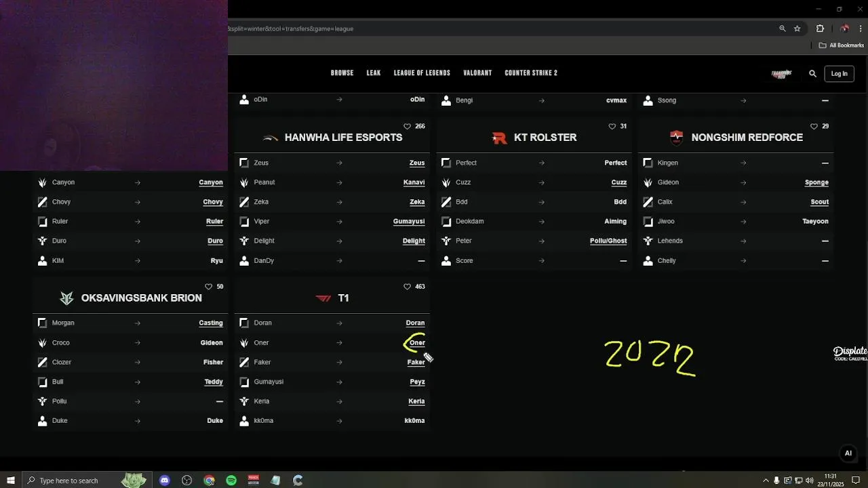Open the Teddy player link
The height and width of the screenshot is (488, 868).
pyautogui.click(x=214, y=382)
